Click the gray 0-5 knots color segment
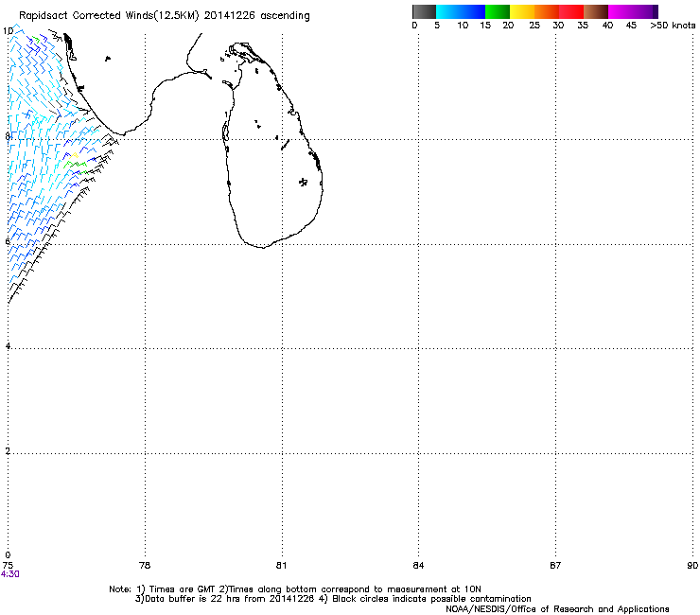The height and width of the screenshot is (615, 700). 424,11
